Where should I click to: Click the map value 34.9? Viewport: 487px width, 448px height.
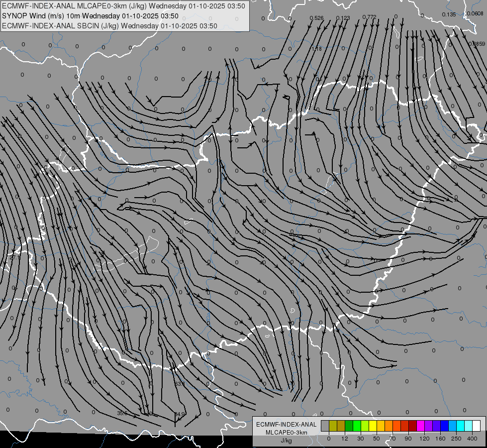180,414
